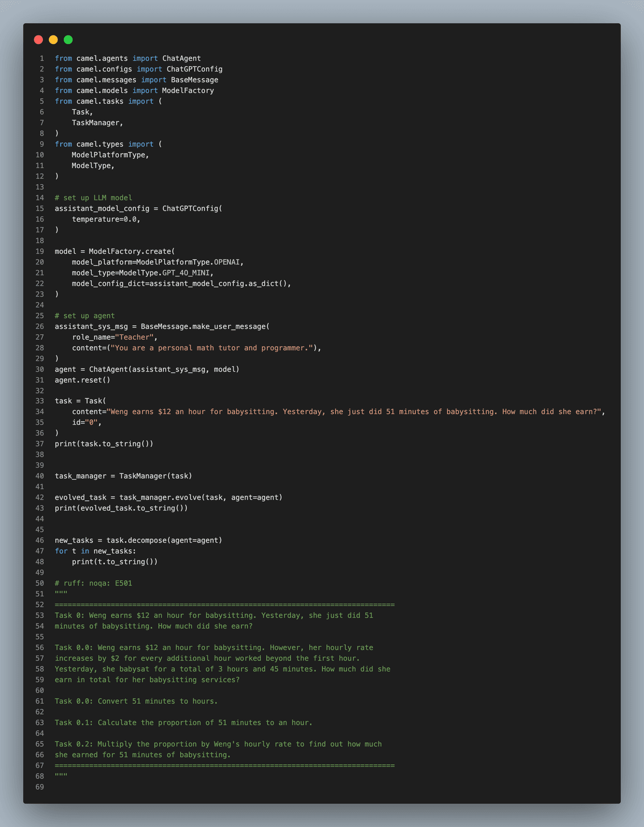Click the "Teacher" role name string
The image size is (644, 827).
134,338
